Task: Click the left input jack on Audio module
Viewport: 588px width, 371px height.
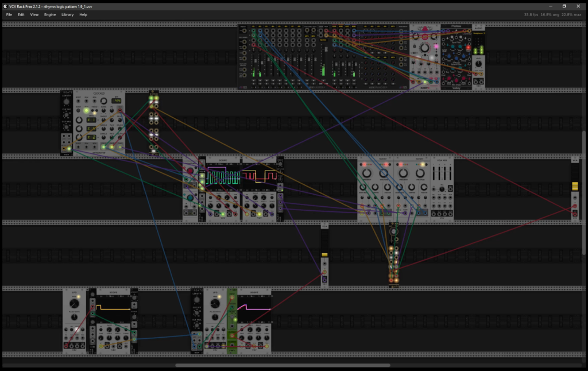Action: (x=475, y=74)
